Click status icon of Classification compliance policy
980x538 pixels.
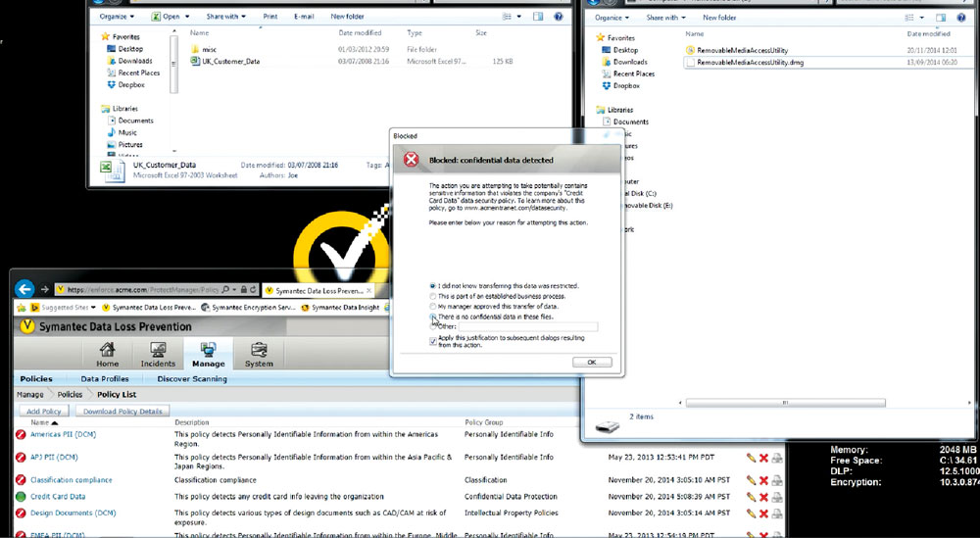point(21,480)
